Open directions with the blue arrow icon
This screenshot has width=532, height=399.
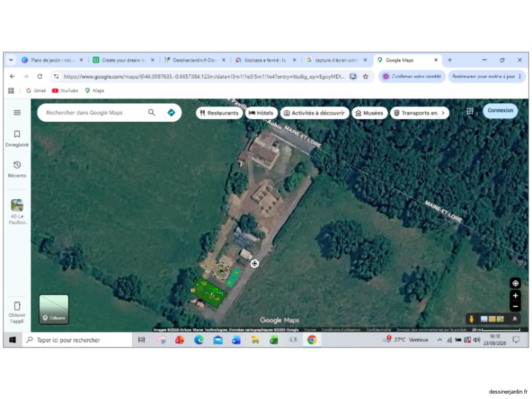[x=171, y=113]
